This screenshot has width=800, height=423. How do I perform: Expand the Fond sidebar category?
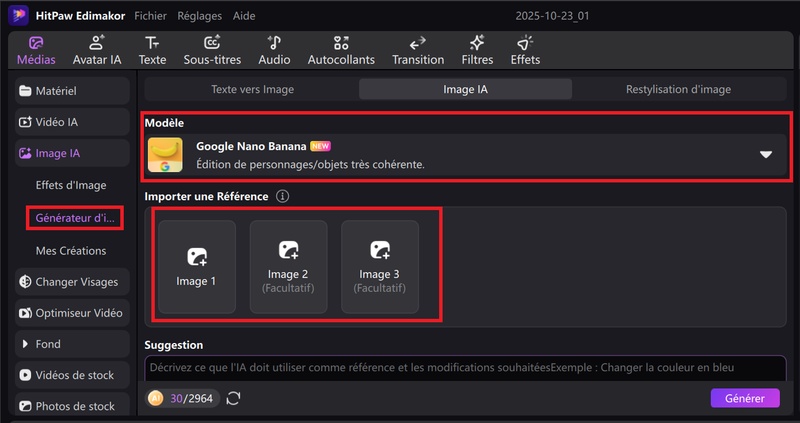point(73,344)
